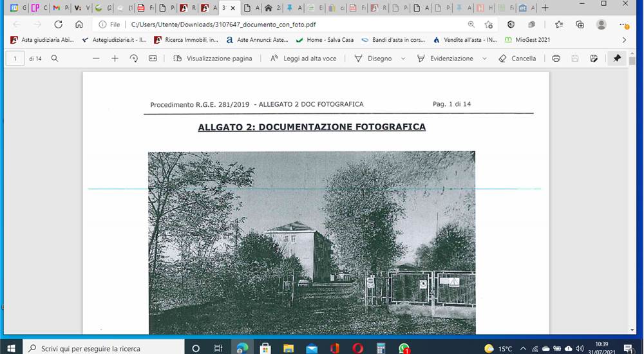Open the Mail app from the taskbar
This screenshot has width=644, height=354.
312,348
